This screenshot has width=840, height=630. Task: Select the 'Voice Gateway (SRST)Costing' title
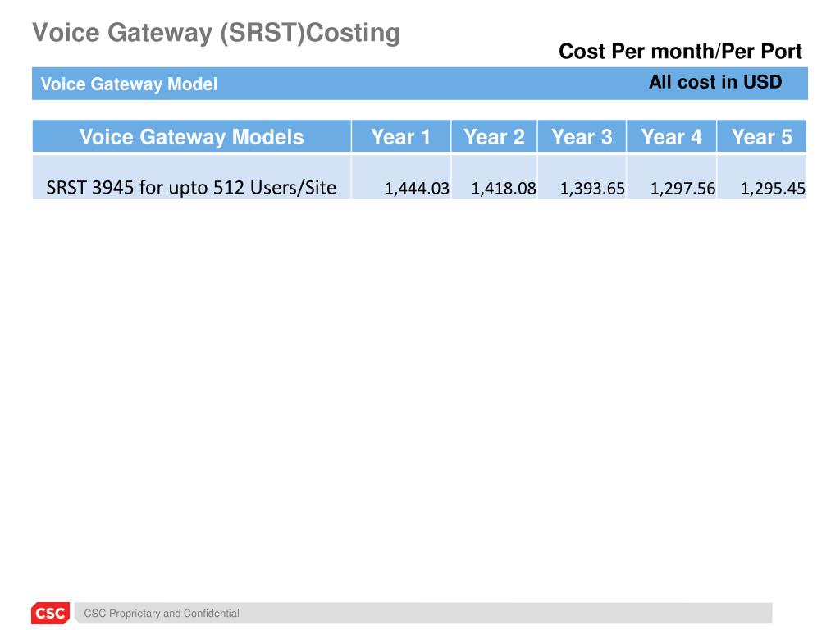216,33
